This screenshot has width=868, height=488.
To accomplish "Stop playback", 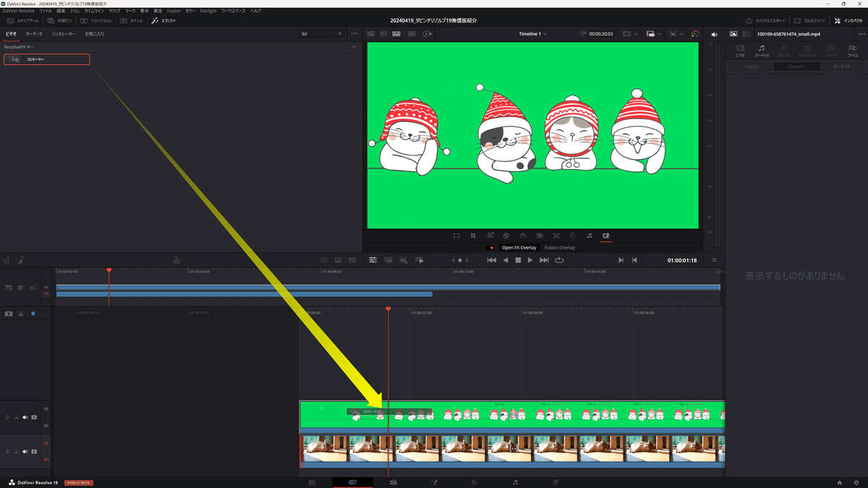I will [518, 260].
